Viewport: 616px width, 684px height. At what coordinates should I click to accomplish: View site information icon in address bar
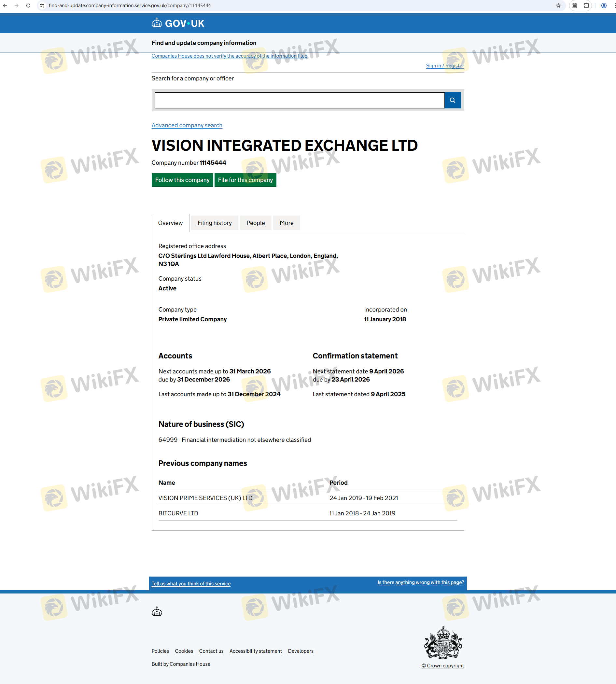(x=42, y=6)
